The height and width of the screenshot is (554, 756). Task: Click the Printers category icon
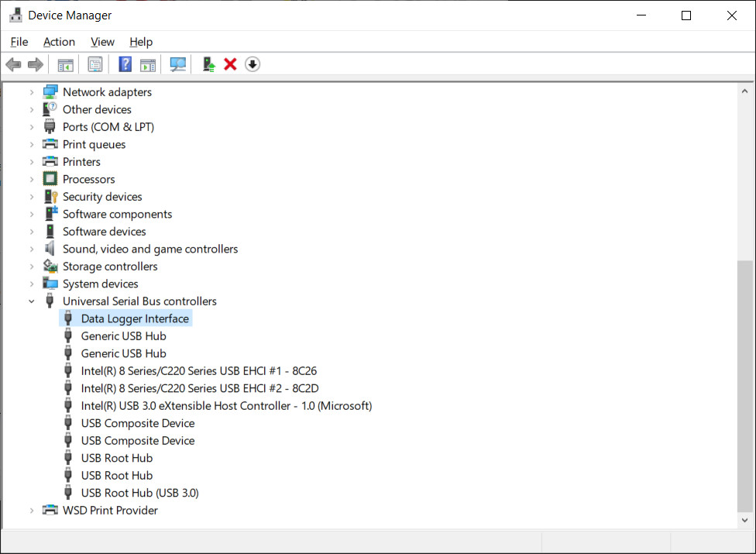click(50, 161)
